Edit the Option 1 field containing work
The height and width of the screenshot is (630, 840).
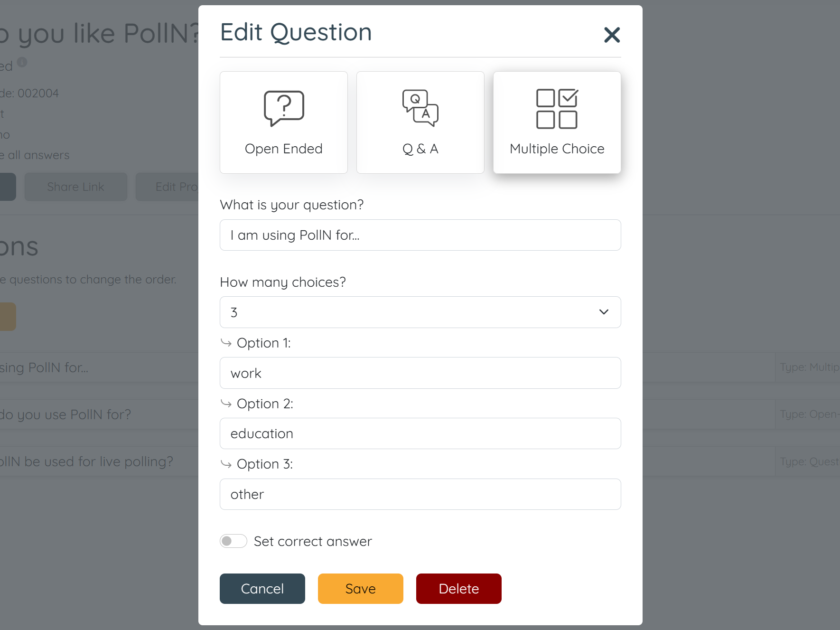point(420,373)
